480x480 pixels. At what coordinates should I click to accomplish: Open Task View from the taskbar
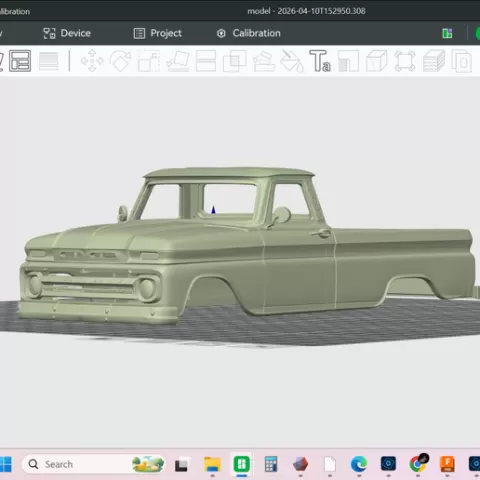pos(181,465)
